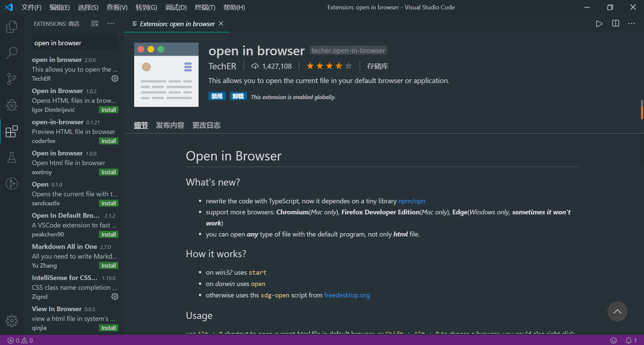Viewport: 644px width, 345px height.
Task: Open the Test flask view
Action: (12, 157)
